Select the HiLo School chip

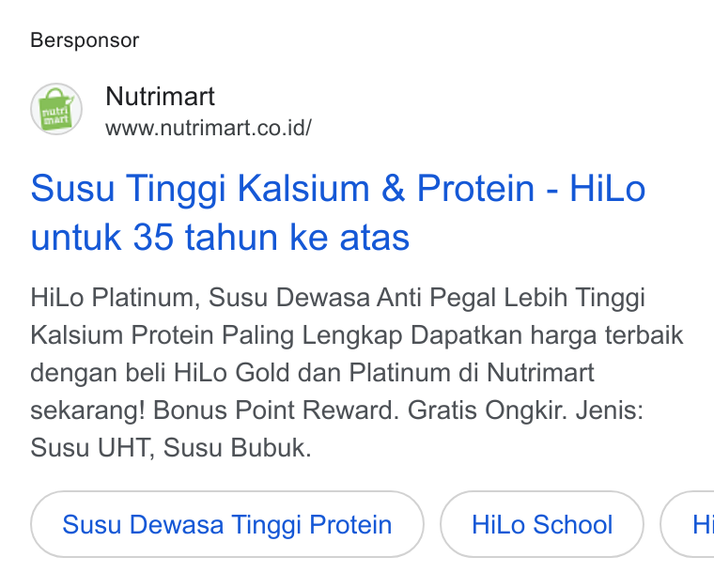tap(542, 524)
